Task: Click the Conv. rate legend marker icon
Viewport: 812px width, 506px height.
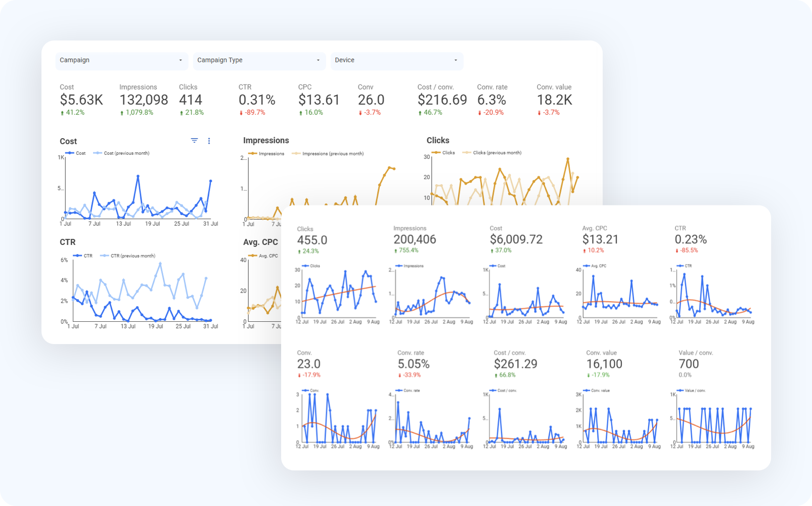Action: click(x=399, y=390)
